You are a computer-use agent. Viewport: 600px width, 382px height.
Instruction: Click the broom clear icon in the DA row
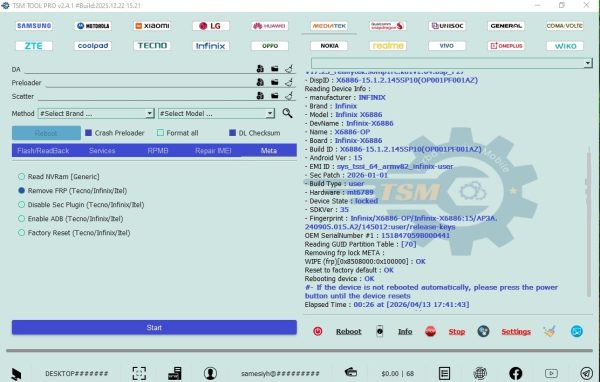pos(289,69)
